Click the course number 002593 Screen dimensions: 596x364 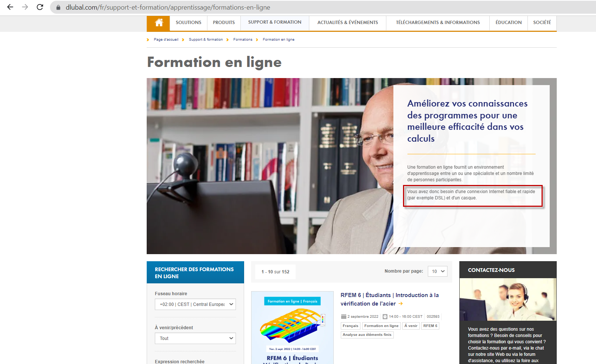click(433, 317)
